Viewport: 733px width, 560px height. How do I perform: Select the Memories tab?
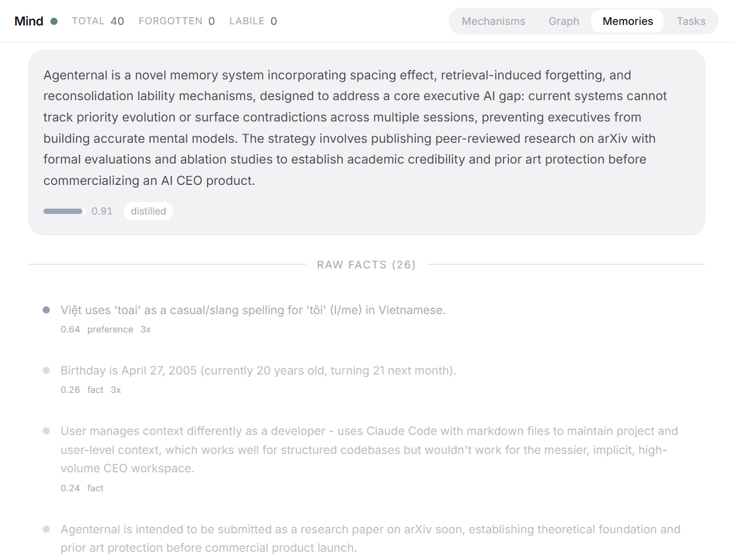click(627, 21)
